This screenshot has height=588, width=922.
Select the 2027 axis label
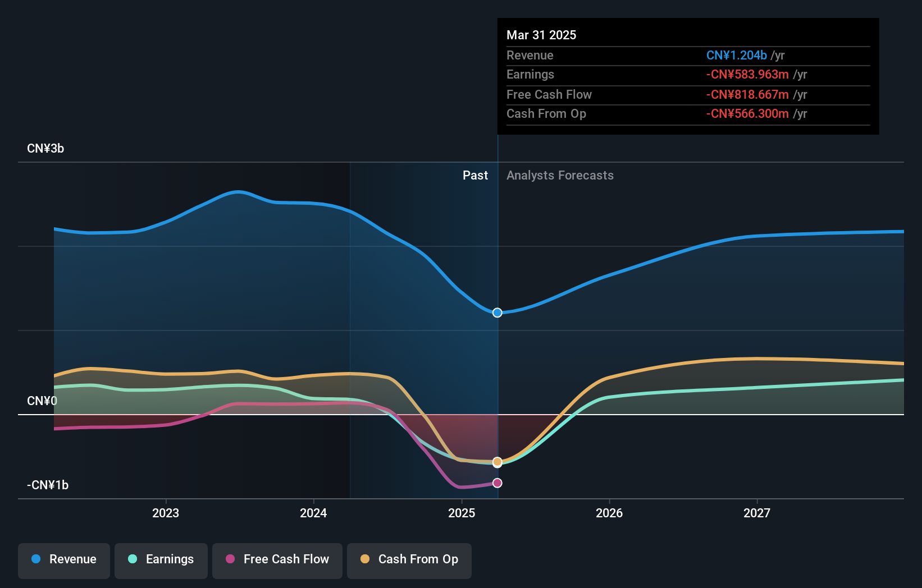click(757, 513)
